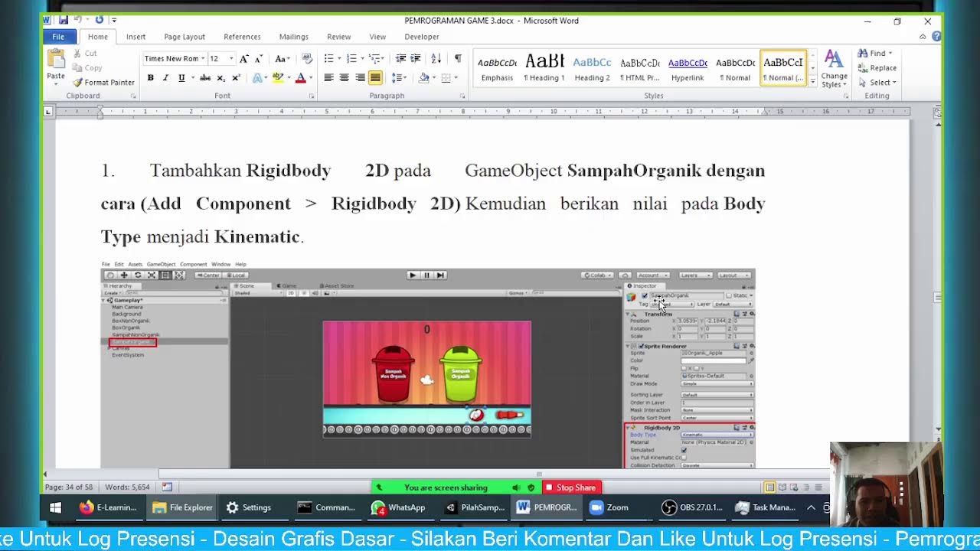
Task: Open Word Help
Action: coord(936,37)
